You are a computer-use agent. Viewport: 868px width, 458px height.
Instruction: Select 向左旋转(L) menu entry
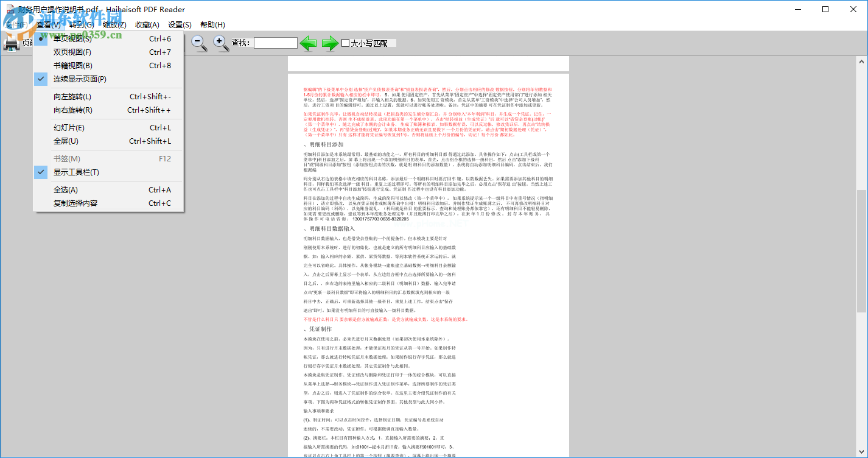[x=108, y=97]
